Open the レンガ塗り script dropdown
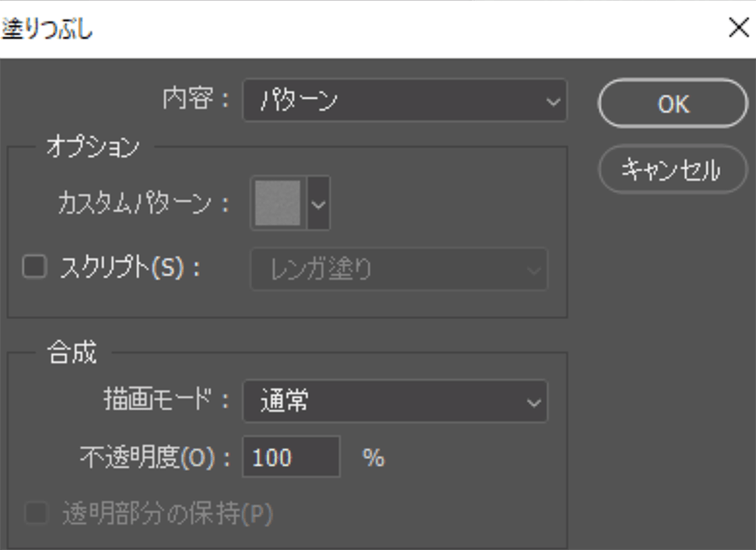The image size is (756, 550). (399, 270)
